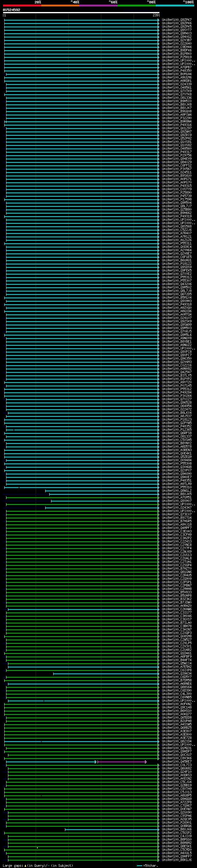The height and width of the screenshot is (868, 197).
Task: Open hit UniRef100_B9DFK6
Action: click(x=177, y=50)
